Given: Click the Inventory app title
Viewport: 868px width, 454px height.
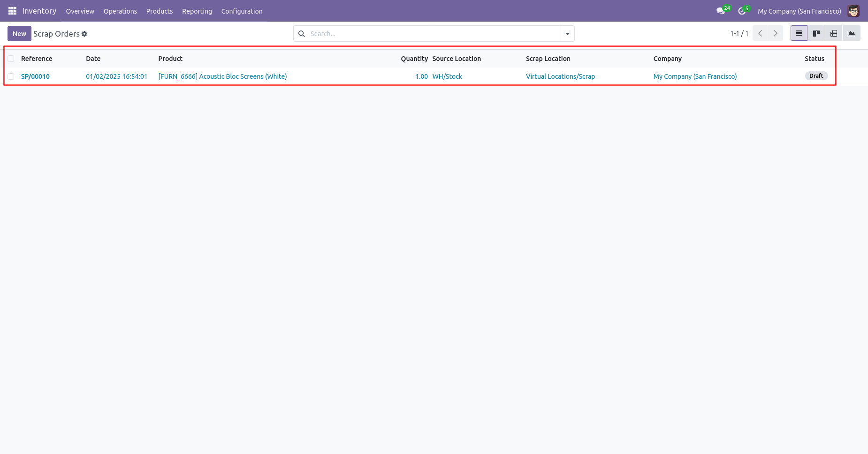Looking at the screenshot, I should (x=39, y=11).
